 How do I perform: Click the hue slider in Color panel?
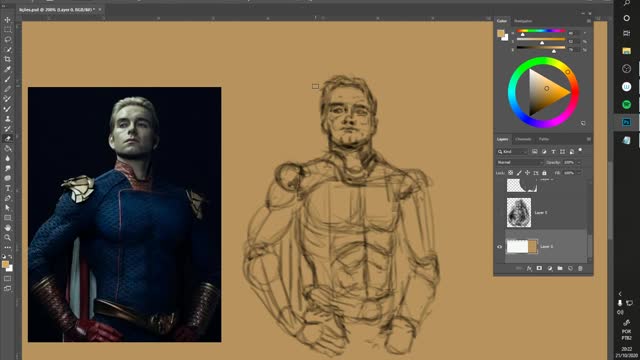click(x=541, y=31)
